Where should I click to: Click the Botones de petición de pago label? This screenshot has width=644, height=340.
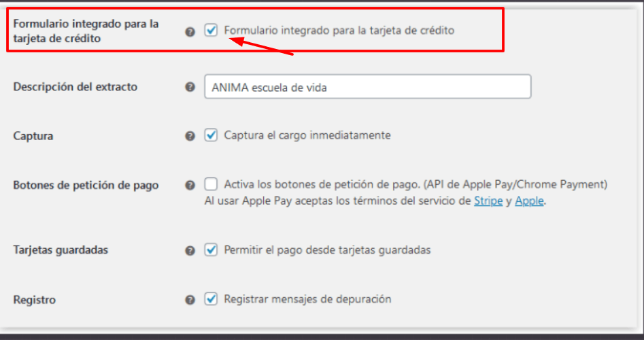click(86, 185)
